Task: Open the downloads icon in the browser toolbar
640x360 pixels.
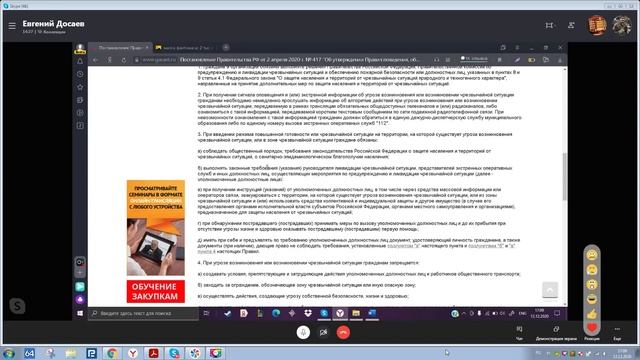Action: tap(560, 60)
